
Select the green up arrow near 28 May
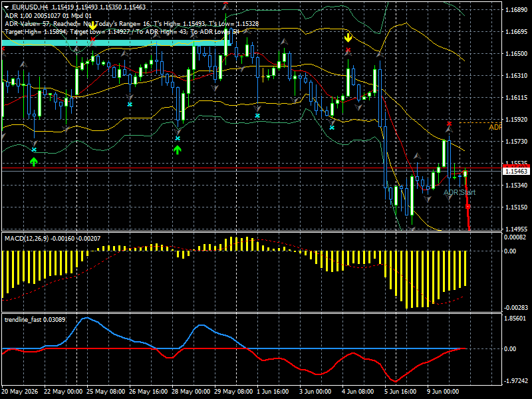click(x=177, y=150)
